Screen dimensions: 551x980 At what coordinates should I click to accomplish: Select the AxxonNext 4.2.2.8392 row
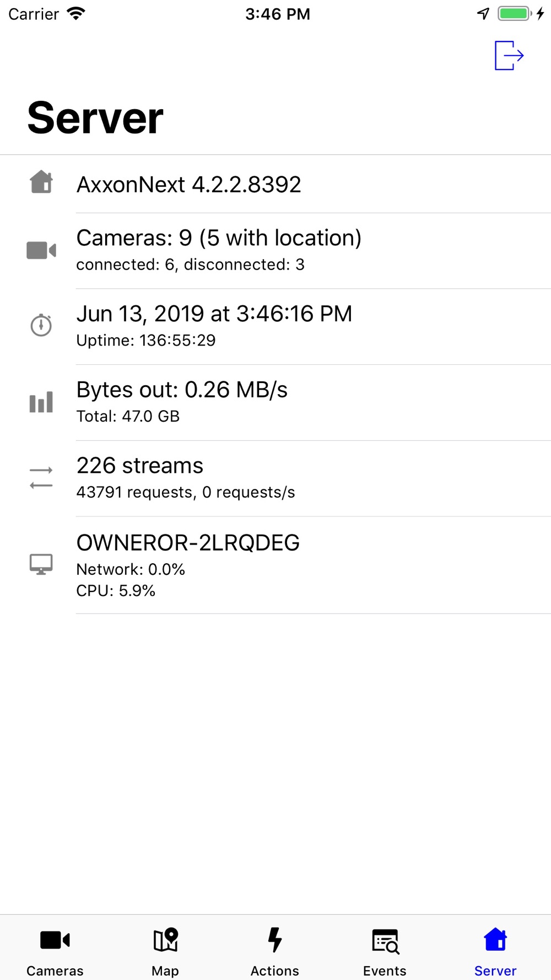pyautogui.click(x=189, y=185)
